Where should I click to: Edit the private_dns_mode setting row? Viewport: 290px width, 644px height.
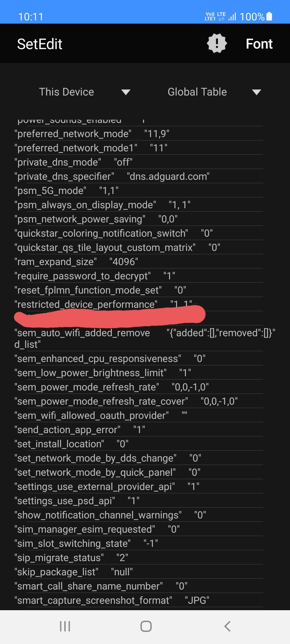point(74,162)
